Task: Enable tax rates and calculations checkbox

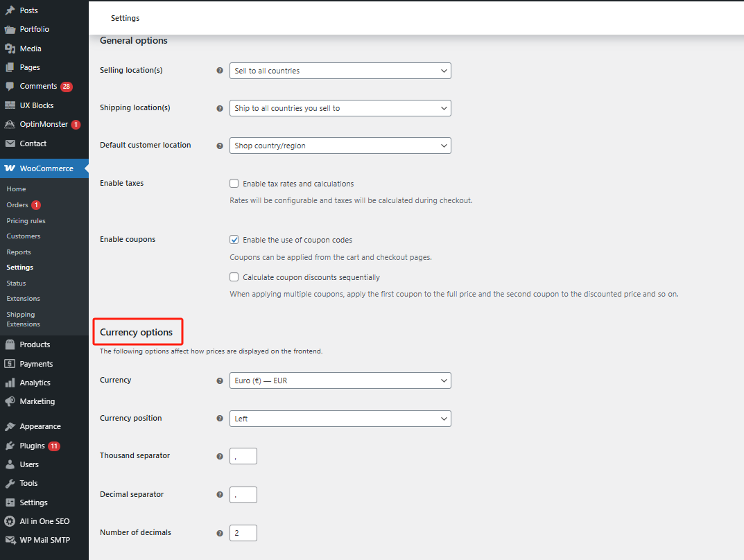Action: pos(234,184)
